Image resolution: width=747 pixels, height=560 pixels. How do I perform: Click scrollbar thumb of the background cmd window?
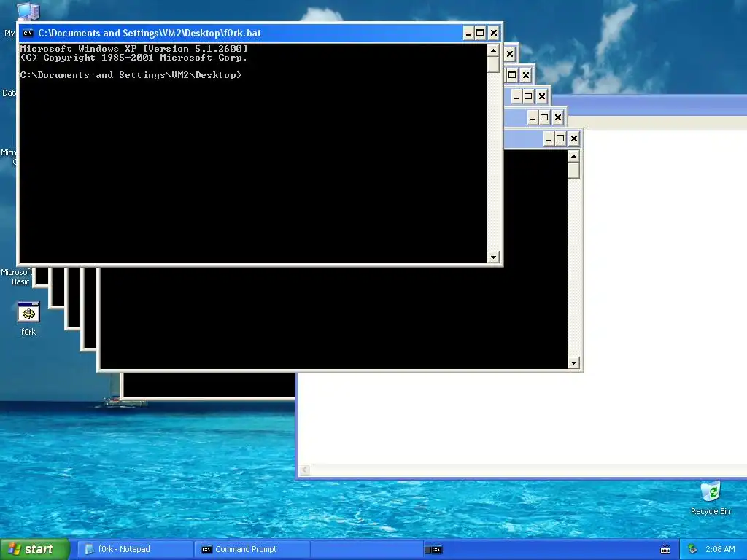tap(573, 171)
